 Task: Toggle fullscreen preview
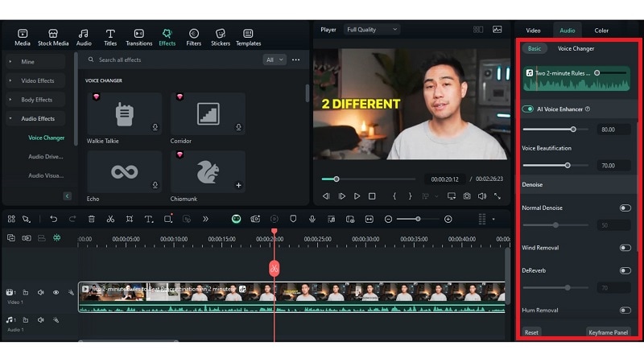[x=497, y=196]
